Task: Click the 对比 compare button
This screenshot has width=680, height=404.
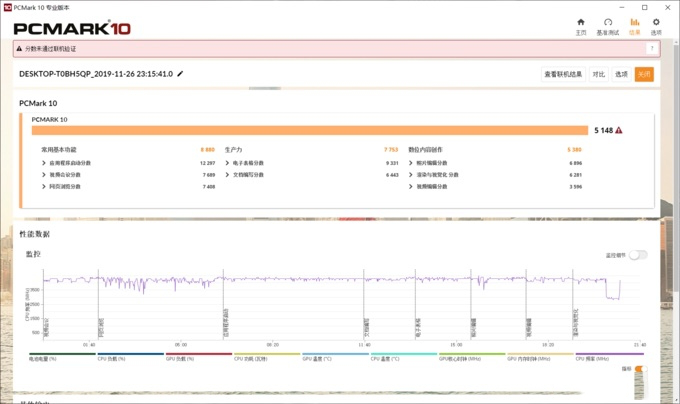Action: [598, 74]
